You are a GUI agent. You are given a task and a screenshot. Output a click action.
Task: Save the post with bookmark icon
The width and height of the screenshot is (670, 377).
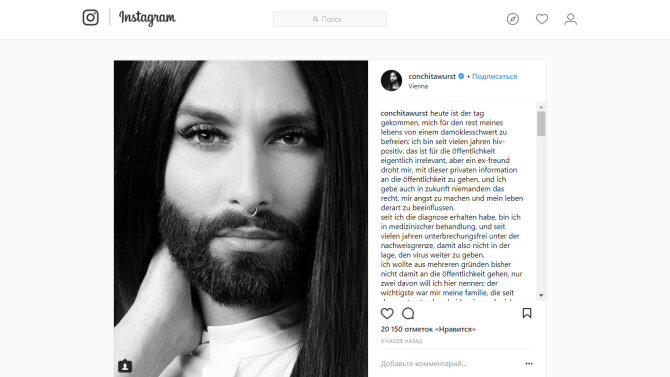pyautogui.click(x=527, y=313)
